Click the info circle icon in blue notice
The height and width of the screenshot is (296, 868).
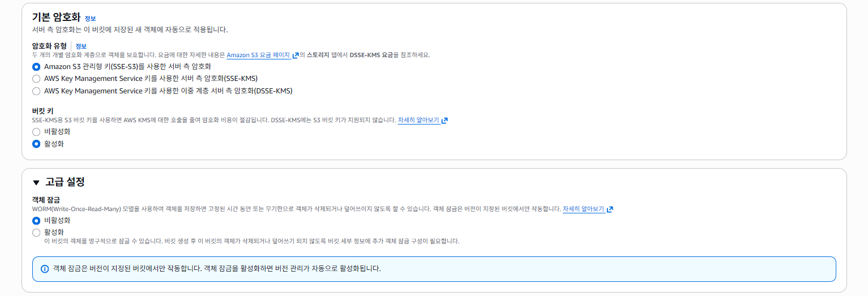45,269
